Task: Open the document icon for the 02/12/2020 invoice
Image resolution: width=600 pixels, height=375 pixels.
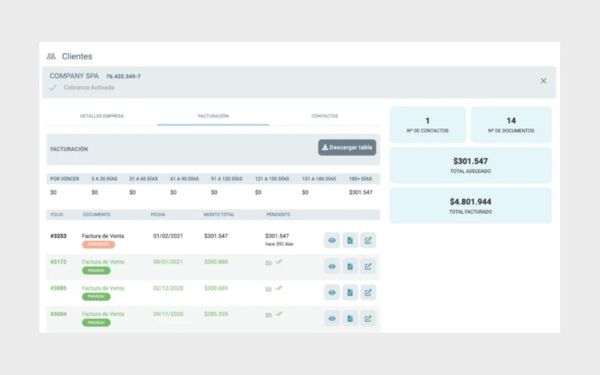Action: click(x=350, y=292)
